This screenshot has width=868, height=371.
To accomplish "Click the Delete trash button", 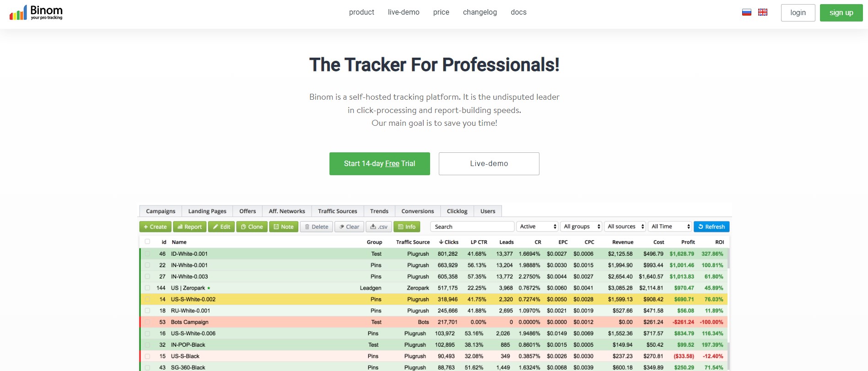I will point(316,227).
